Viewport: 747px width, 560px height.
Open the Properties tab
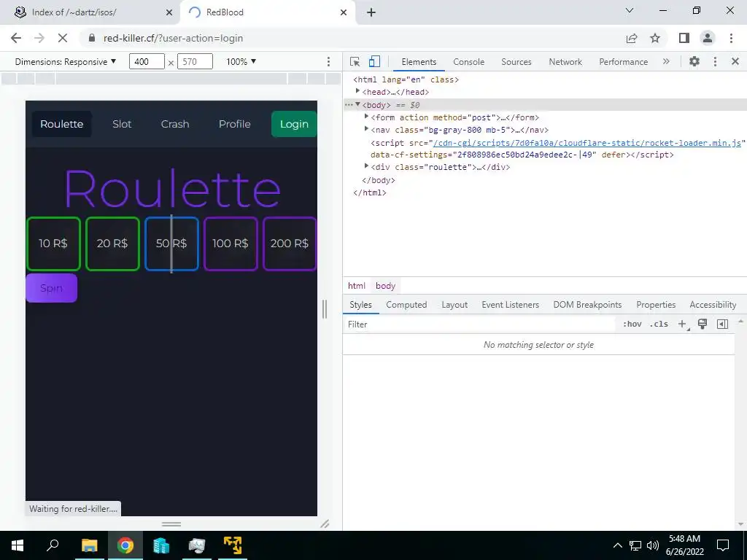click(x=656, y=305)
